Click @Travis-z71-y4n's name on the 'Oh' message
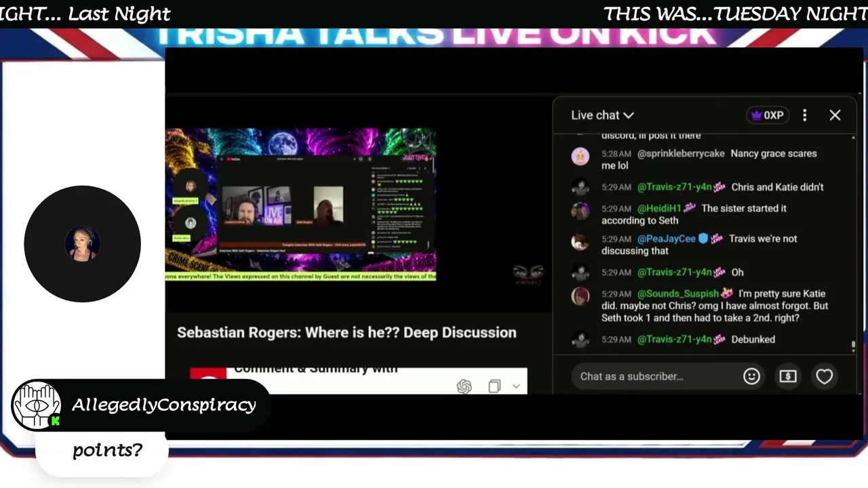Image resolution: width=868 pixels, height=488 pixels. point(675,272)
